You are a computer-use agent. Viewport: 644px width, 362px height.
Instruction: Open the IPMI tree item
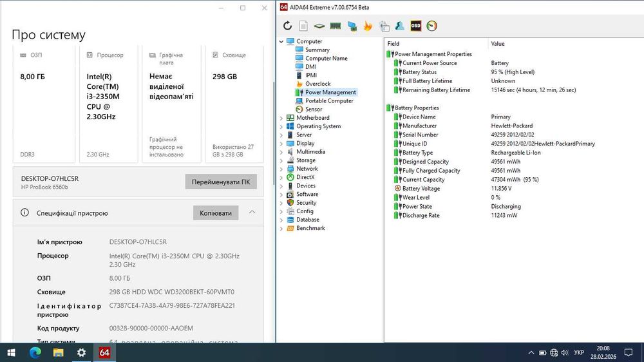(311, 75)
